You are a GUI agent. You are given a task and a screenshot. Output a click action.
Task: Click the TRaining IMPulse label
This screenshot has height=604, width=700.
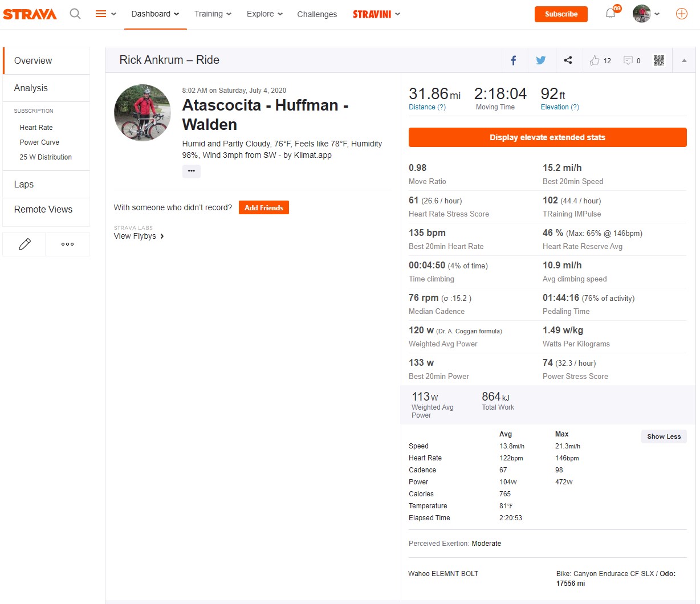coord(572,214)
